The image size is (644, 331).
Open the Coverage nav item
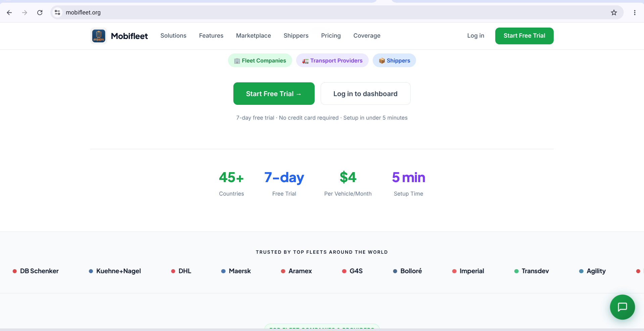click(x=367, y=36)
